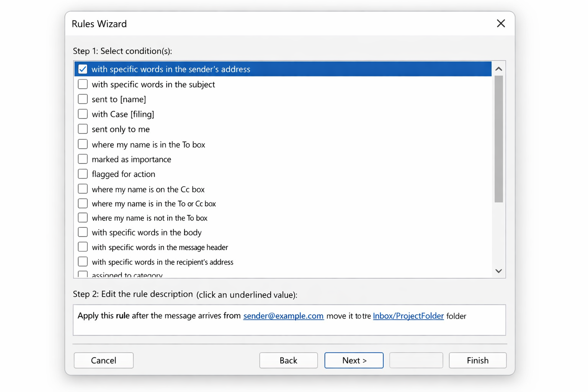This screenshot has width=588, height=392.
Task: Click the Back button to return
Action: coord(288,360)
